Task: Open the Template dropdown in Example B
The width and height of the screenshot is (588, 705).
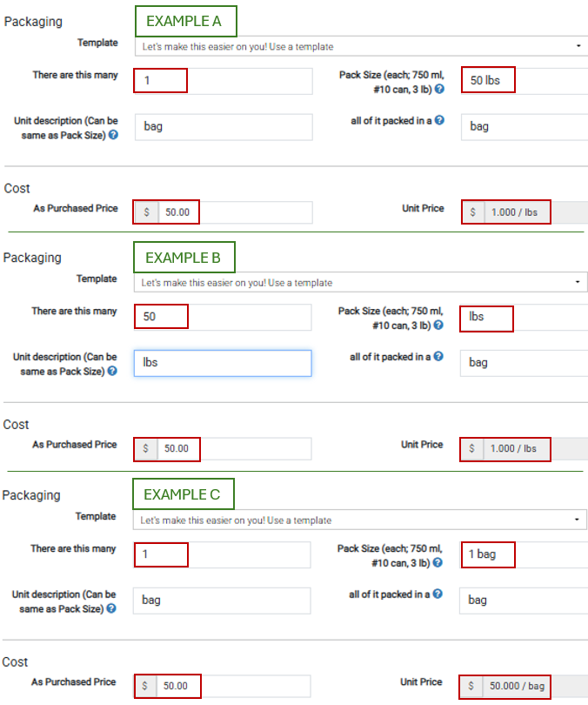Action: pyautogui.click(x=361, y=282)
